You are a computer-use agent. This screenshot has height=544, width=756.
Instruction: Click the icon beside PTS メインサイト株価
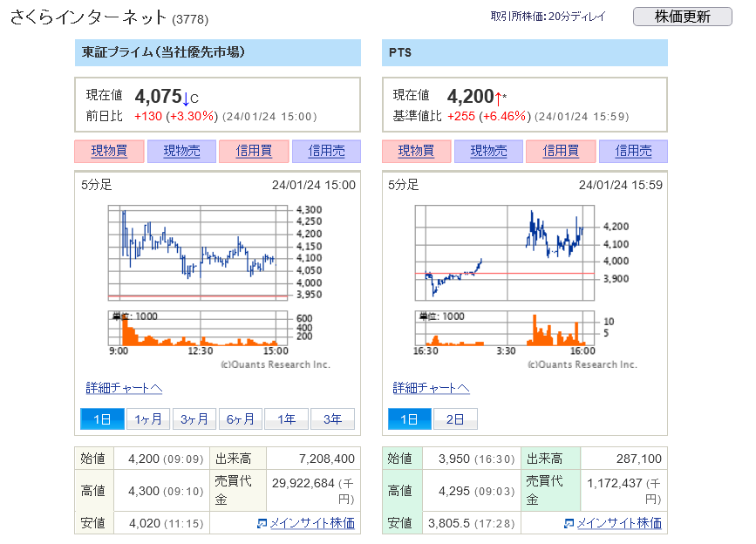coord(569,524)
